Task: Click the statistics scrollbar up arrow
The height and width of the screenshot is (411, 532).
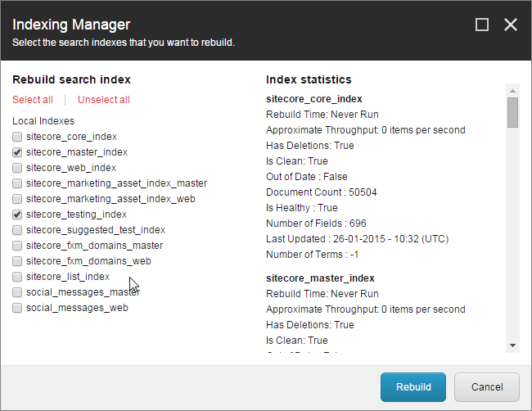Action: (x=512, y=91)
